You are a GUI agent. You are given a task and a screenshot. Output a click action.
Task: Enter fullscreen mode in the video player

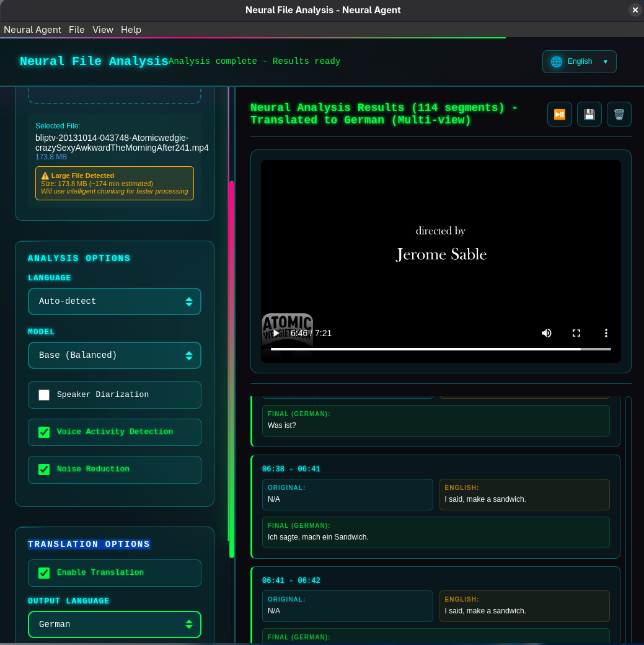click(576, 333)
